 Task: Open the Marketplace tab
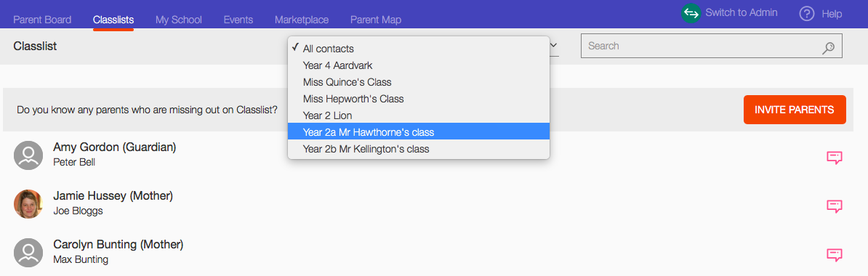click(x=302, y=20)
